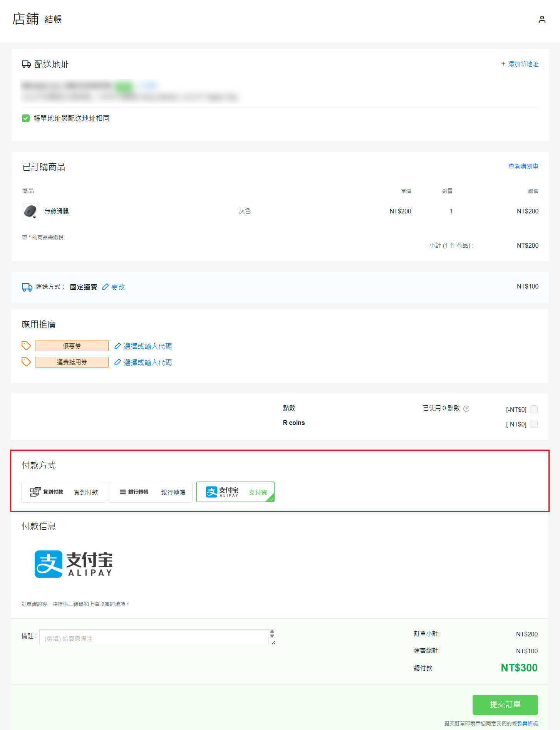Click the pencil icon next to 更改
This screenshot has width=560, height=730.
(105, 287)
